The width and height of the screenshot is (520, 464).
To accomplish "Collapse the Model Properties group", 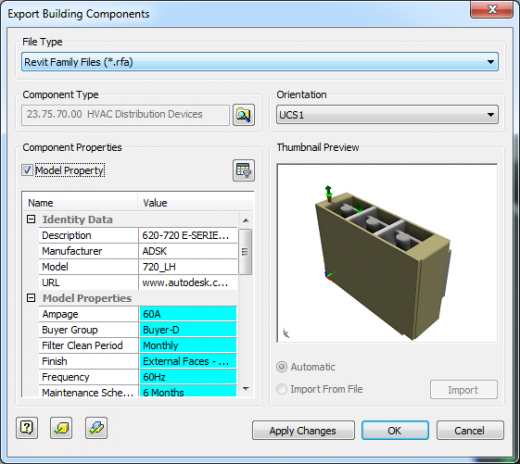I will coord(31,298).
